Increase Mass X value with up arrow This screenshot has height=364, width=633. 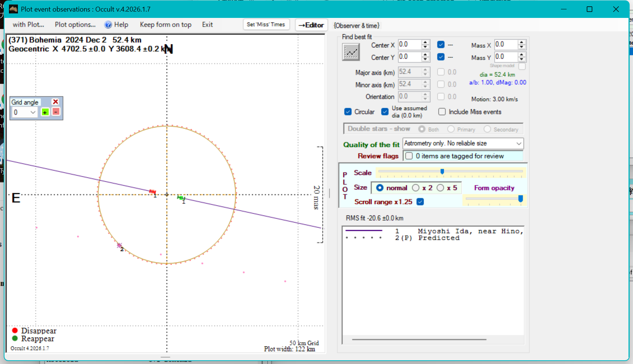click(x=522, y=42)
